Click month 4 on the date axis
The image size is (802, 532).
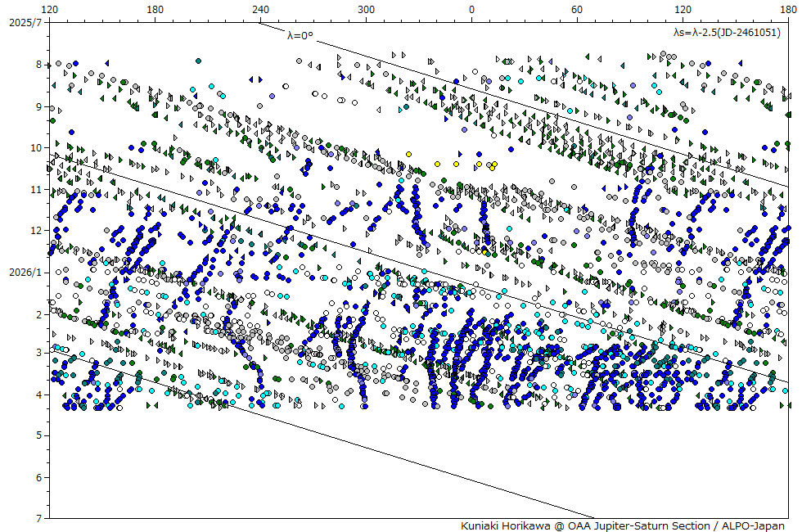coord(38,394)
